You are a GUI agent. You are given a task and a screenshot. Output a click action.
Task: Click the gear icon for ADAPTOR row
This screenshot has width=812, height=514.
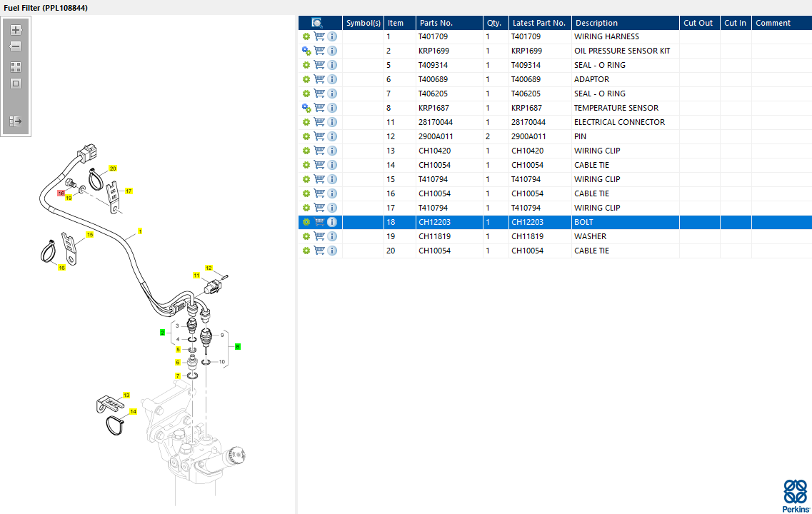(306, 79)
